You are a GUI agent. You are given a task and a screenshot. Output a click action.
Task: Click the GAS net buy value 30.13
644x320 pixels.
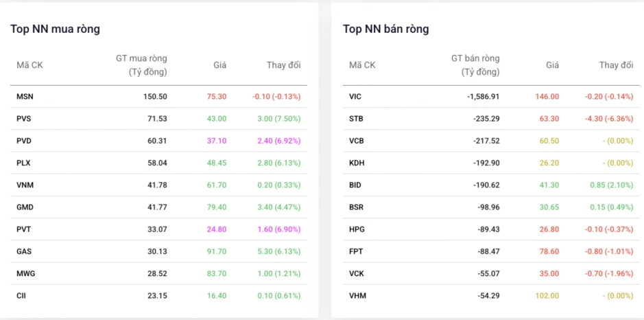point(157,251)
